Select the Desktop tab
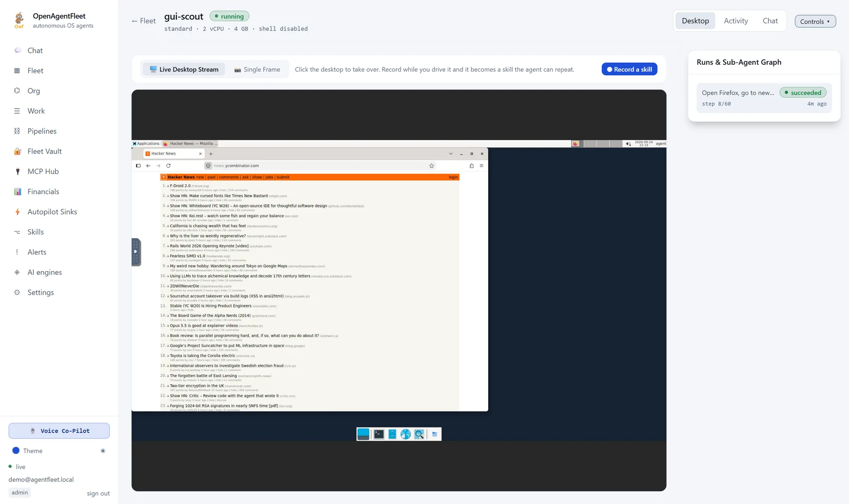The height and width of the screenshot is (504, 849). click(x=695, y=21)
